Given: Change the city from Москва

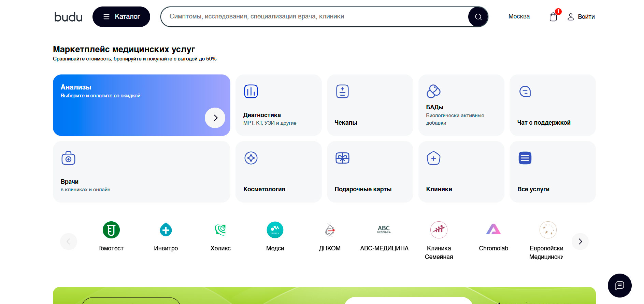Looking at the screenshot, I should (x=519, y=16).
